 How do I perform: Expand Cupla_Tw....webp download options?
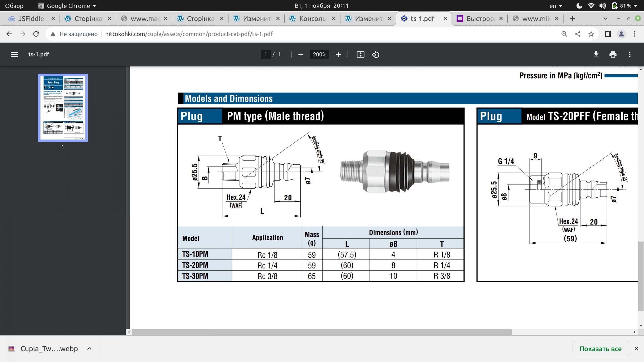[x=89, y=349]
